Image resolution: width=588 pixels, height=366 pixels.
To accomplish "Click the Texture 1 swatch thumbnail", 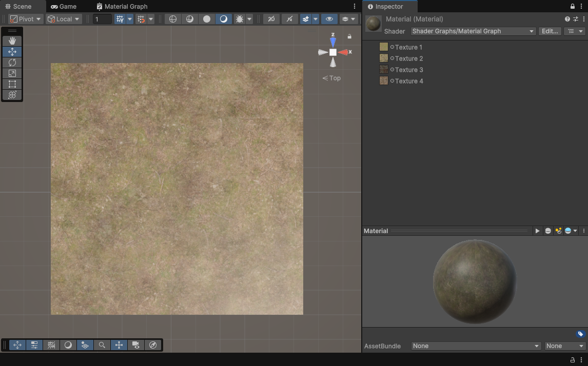I will (x=383, y=47).
